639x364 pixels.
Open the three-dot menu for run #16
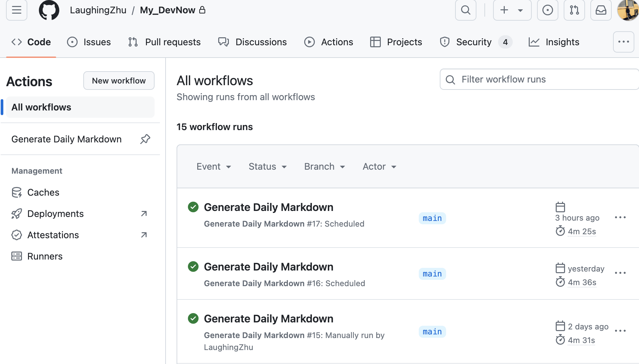[x=620, y=273]
